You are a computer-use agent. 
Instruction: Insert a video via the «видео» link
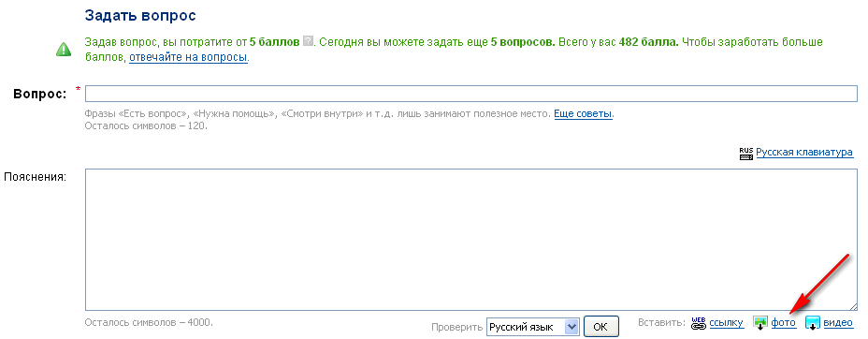pyautogui.click(x=838, y=323)
